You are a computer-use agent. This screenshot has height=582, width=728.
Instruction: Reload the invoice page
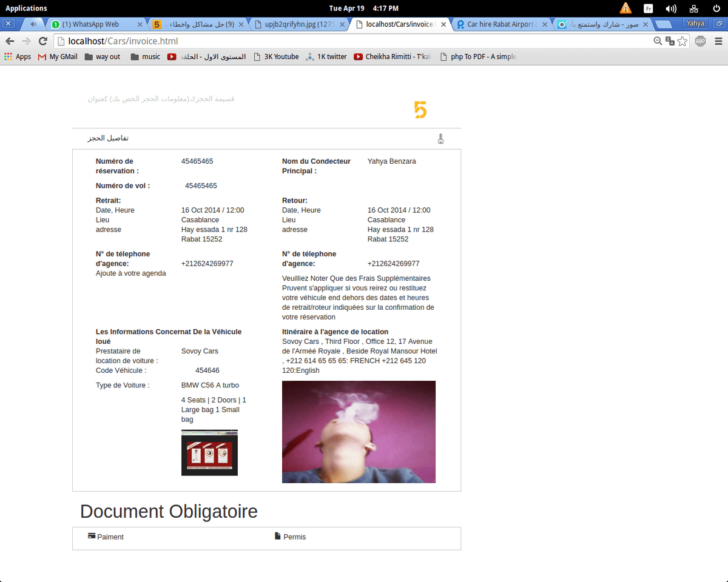[42, 41]
